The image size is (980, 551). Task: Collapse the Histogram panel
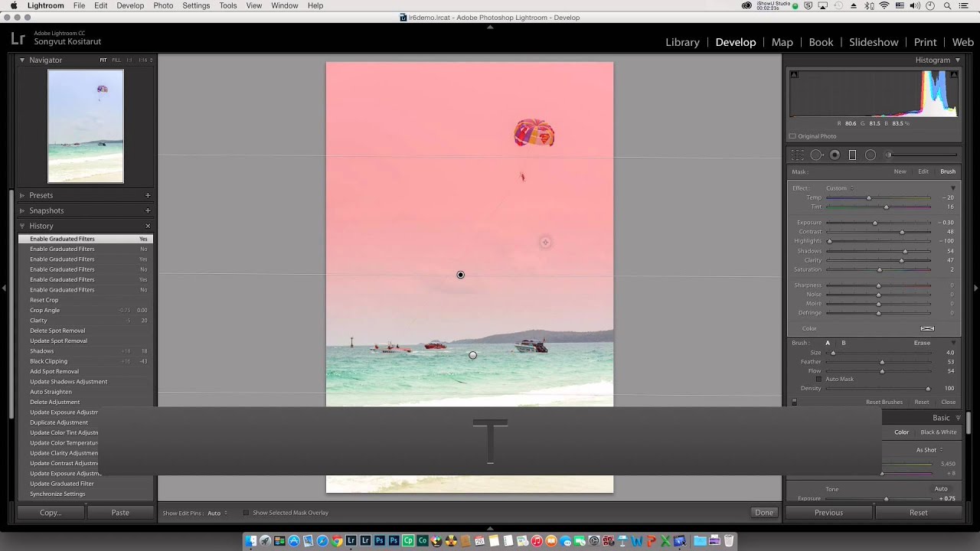[x=957, y=60]
